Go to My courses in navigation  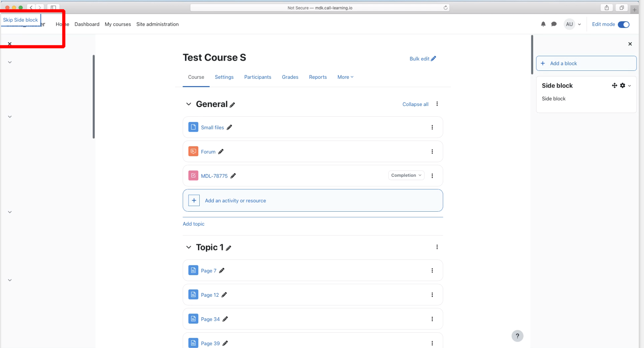pos(118,24)
